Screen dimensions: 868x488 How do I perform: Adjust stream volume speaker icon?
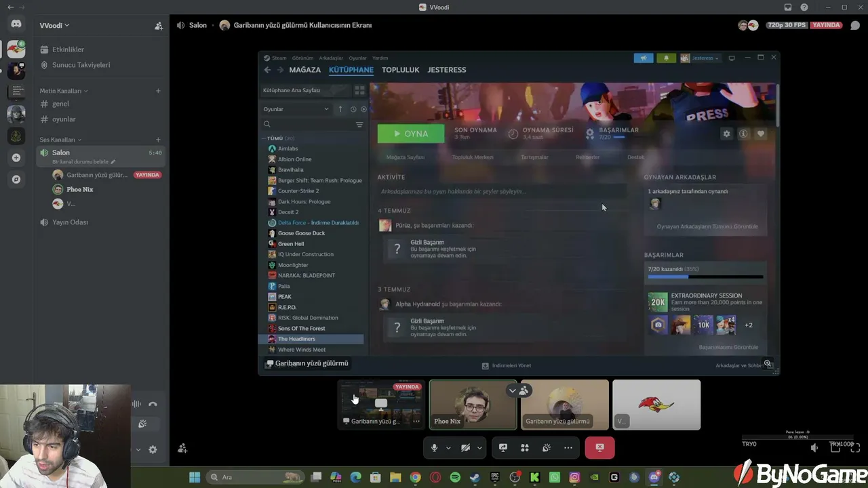point(814,448)
